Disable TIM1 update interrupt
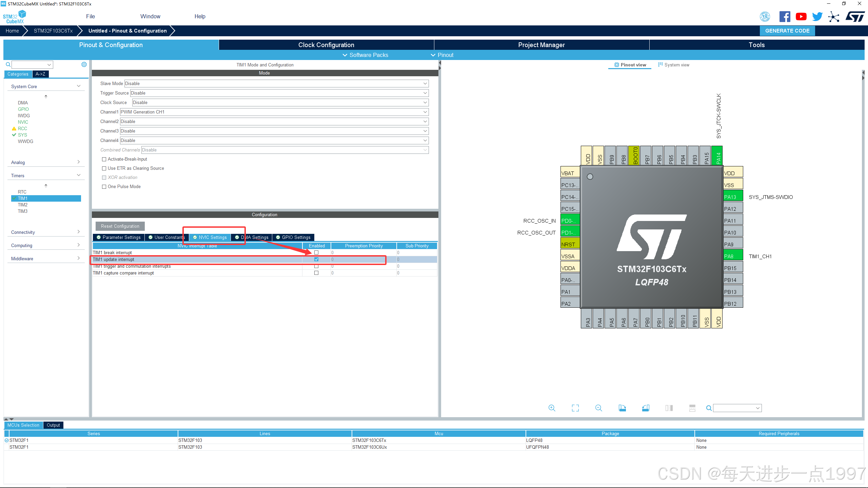The width and height of the screenshot is (868, 488). point(316,259)
